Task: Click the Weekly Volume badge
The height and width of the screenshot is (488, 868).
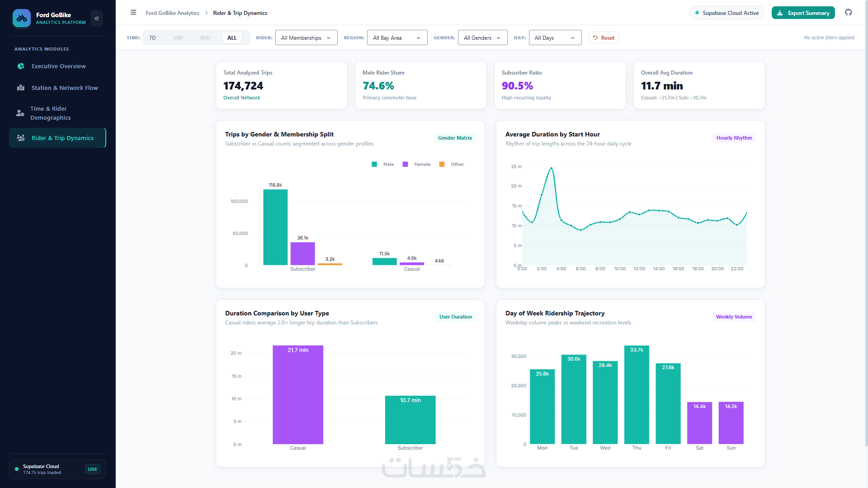Action: 734,317
